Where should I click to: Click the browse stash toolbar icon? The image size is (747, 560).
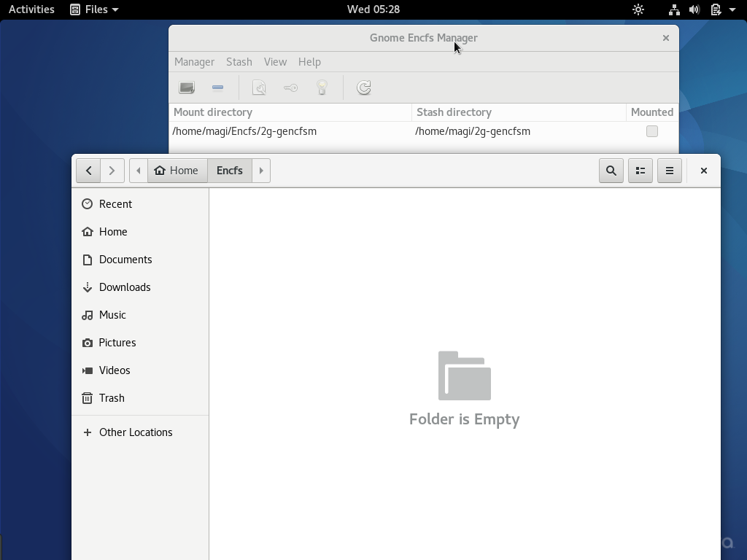pos(259,87)
